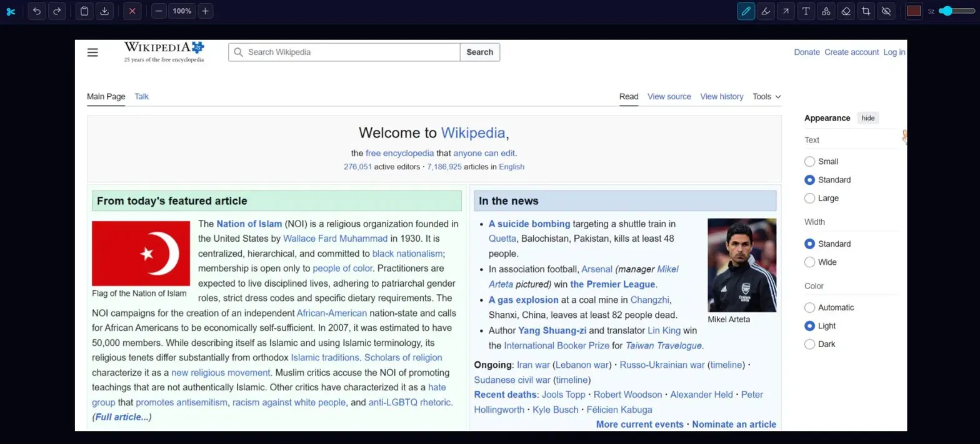Click the Wikipedia link in welcome heading
This screenshot has width=980, height=444.
(473, 132)
